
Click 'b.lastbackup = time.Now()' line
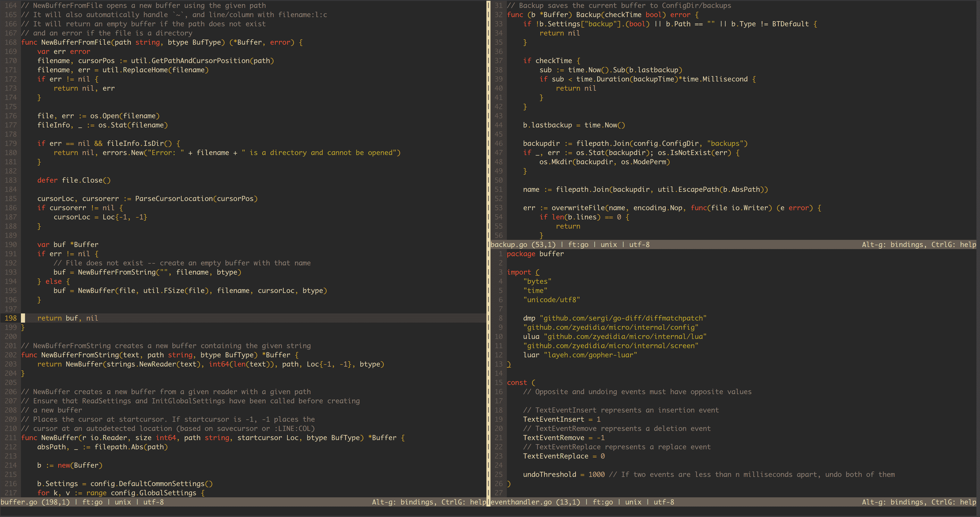(574, 125)
